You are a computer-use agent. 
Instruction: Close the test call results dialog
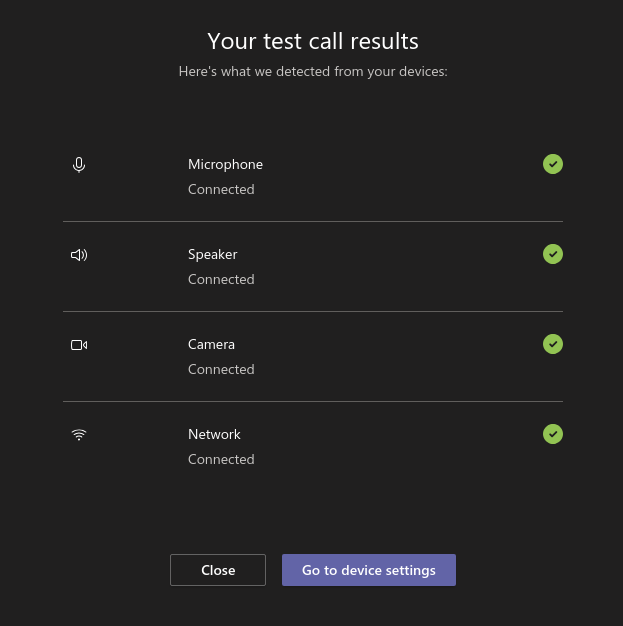pos(218,570)
